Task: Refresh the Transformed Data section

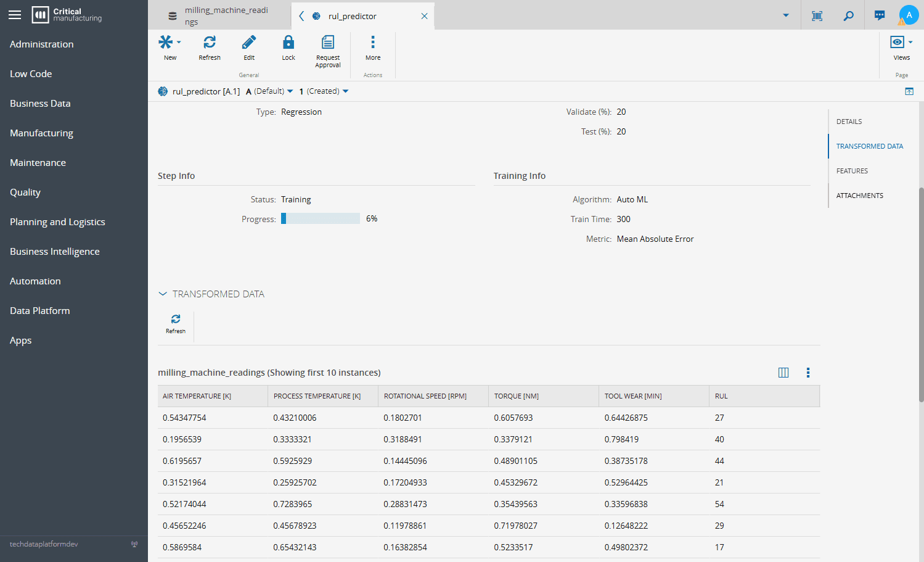Action: click(176, 320)
